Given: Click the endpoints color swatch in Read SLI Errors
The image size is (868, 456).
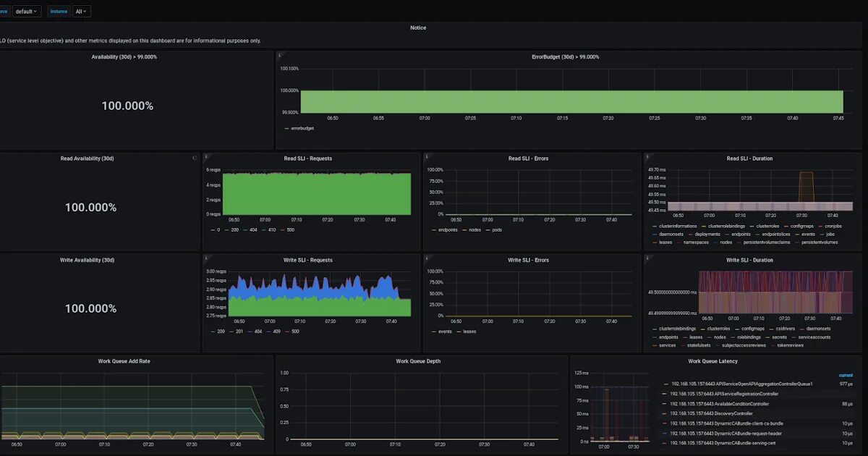Looking at the screenshot, I should point(433,229).
